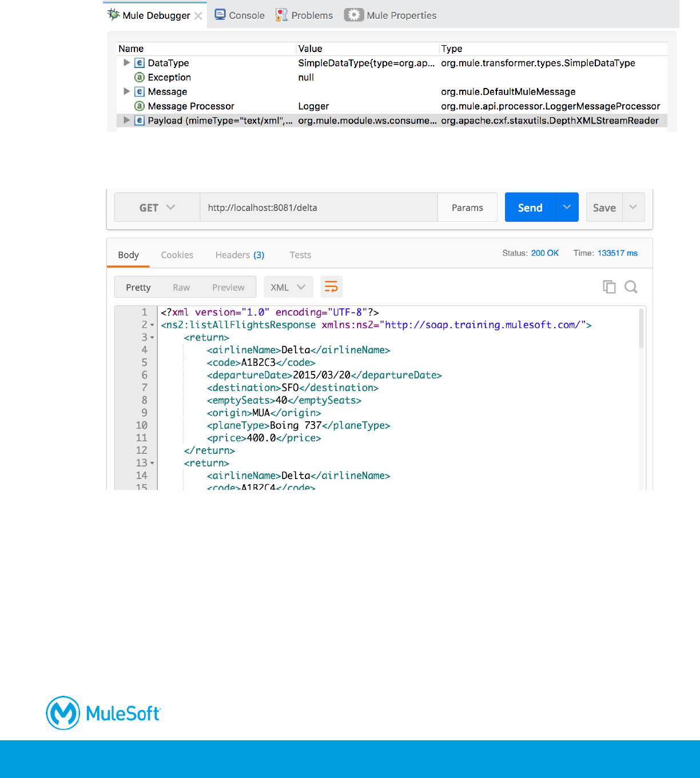
Task: Click the Type column header
Action: [452, 49]
